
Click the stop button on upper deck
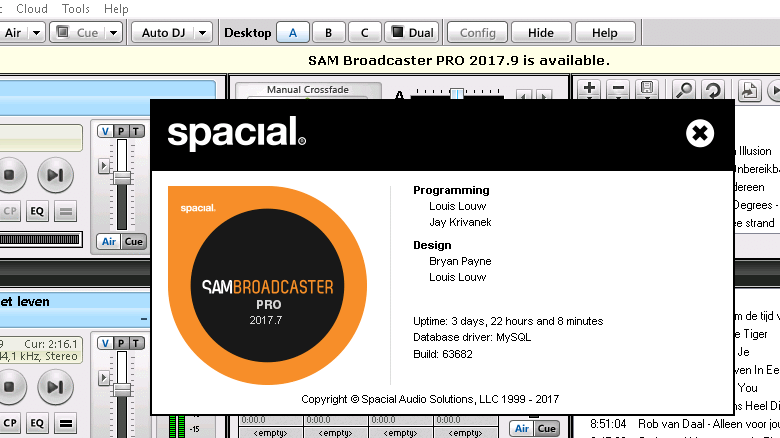[x=9, y=175]
